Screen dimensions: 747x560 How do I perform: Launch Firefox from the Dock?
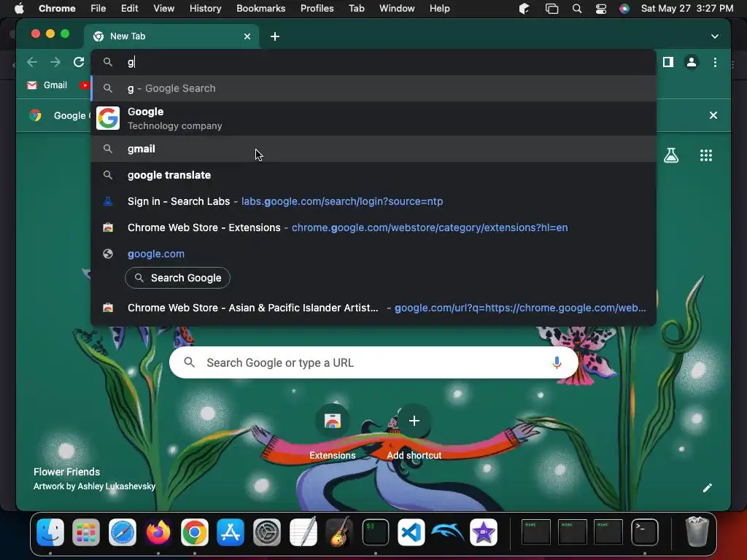coord(158,532)
